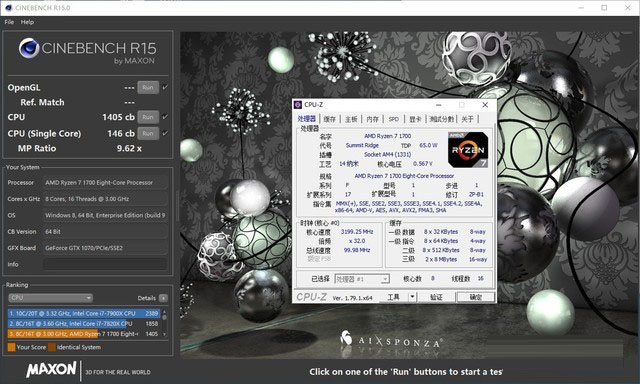640x384 pixels.
Task: Click the Cinebench R15 logo sphere icon
Action: click(x=29, y=48)
